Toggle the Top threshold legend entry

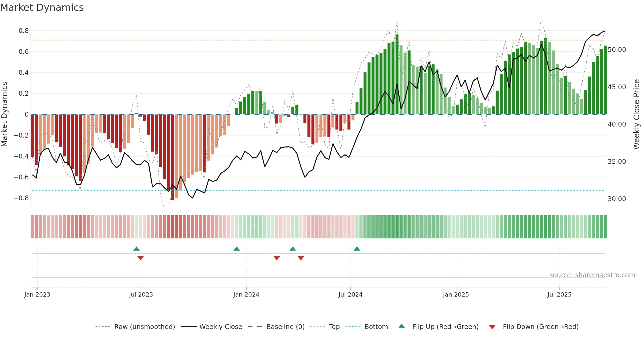(325, 327)
